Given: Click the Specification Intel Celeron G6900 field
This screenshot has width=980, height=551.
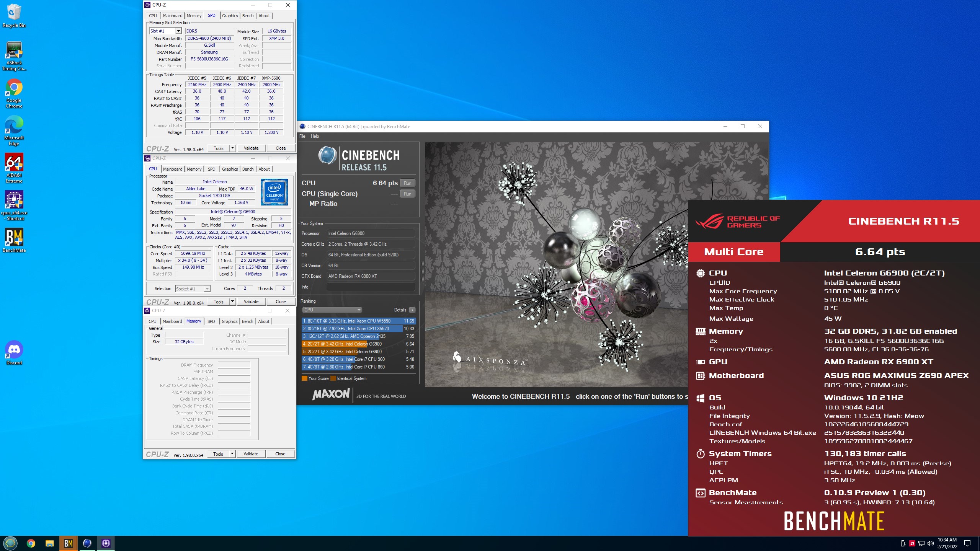Looking at the screenshot, I should click(233, 212).
